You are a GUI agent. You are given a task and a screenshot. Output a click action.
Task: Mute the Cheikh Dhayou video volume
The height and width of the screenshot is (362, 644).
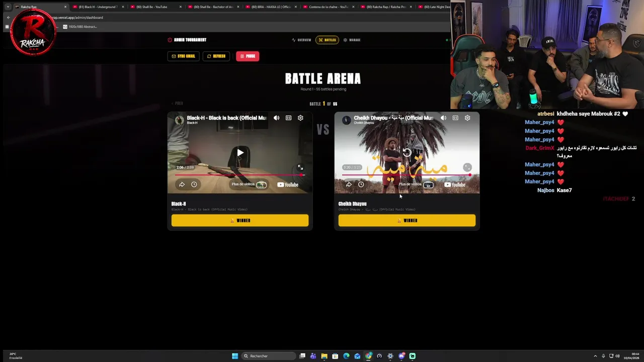click(443, 118)
